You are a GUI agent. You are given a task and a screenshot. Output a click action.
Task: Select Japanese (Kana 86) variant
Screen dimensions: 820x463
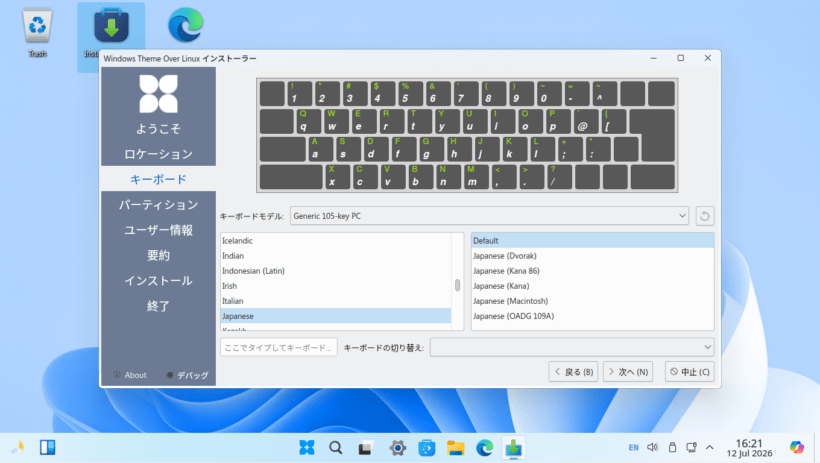click(593, 271)
